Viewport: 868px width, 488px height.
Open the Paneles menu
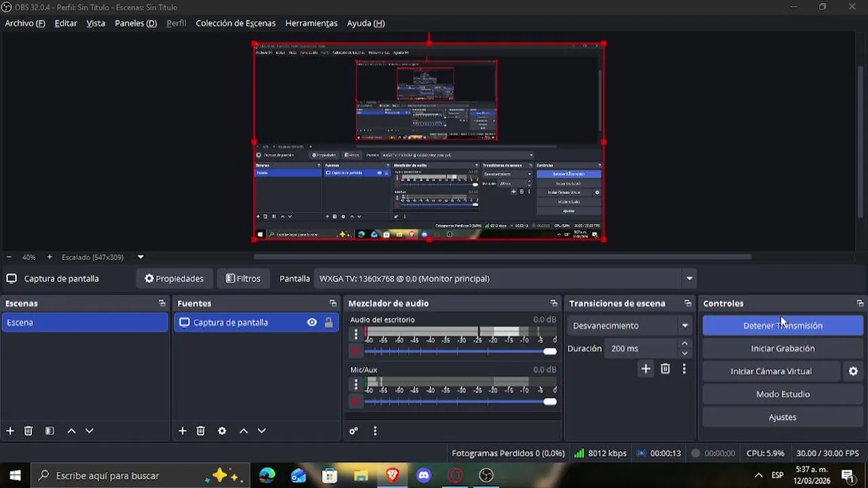136,23
